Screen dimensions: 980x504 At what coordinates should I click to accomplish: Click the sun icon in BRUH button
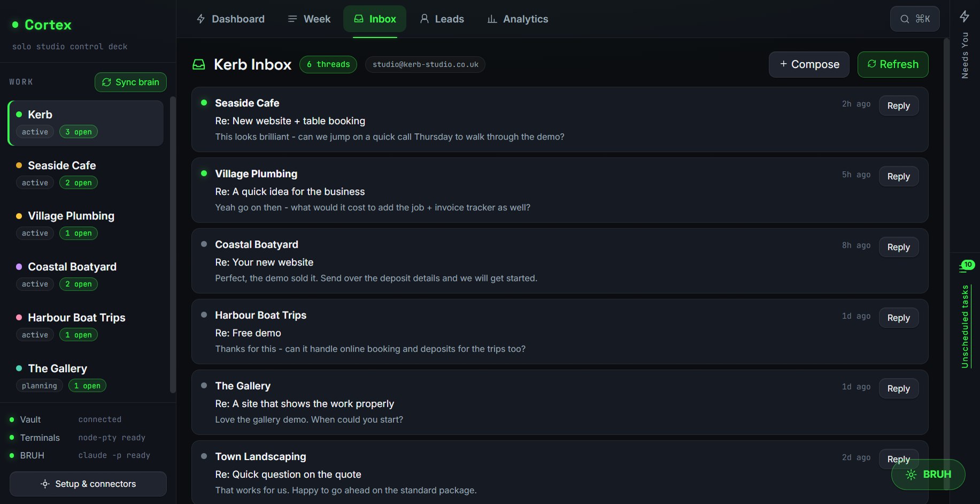tap(911, 475)
